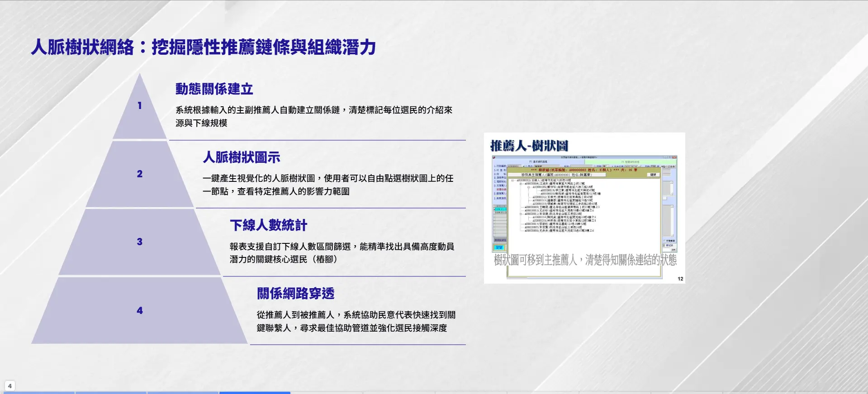Click the heading 動態關係建立
This screenshot has width=868, height=394.
[214, 89]
